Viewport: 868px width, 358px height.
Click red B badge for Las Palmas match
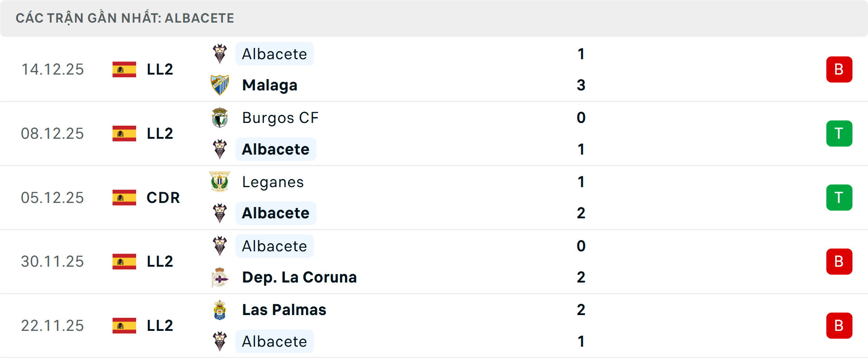tap(839, 325)
